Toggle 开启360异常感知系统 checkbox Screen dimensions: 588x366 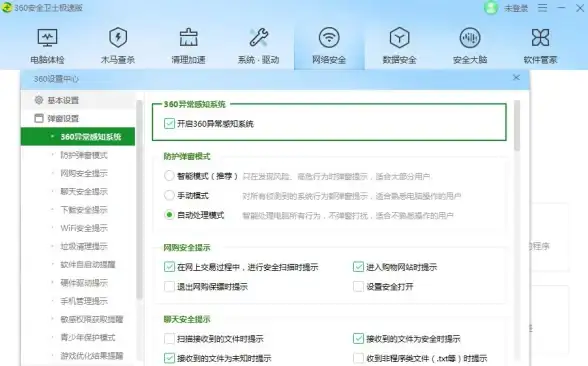pyautogui.click(x=169, y=123)
